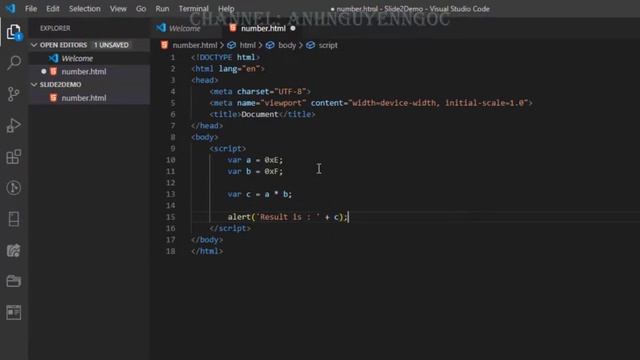Viewport: 640px width, 360px height.
Task: Click the folder-shaped icon in the activity bar
Action: (x=13, y=281)
